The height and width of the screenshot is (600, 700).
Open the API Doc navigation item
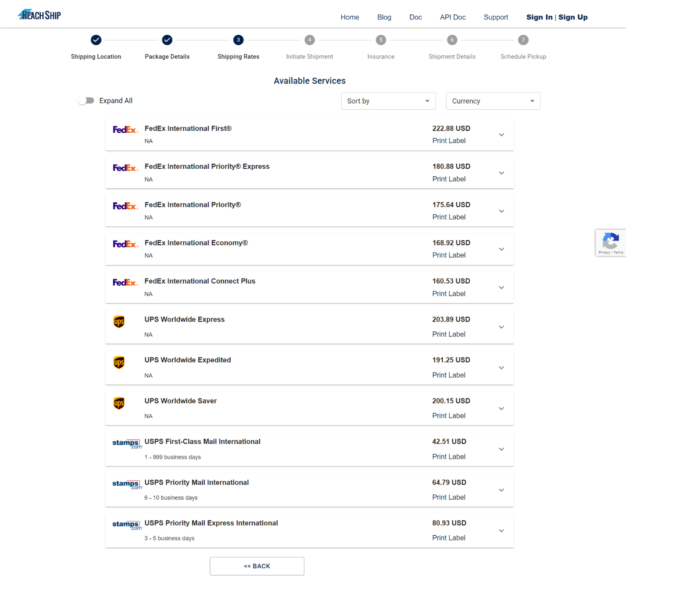453,17
